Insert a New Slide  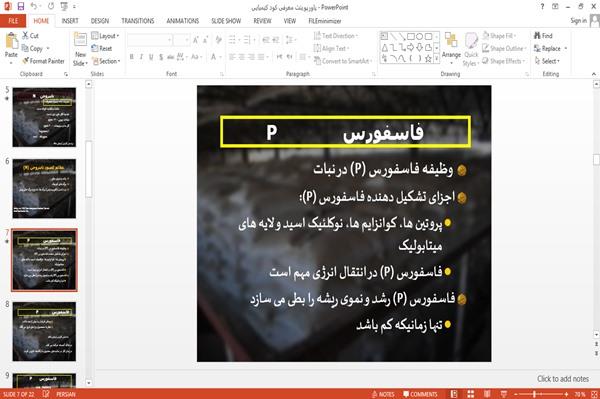pos(80,50)
